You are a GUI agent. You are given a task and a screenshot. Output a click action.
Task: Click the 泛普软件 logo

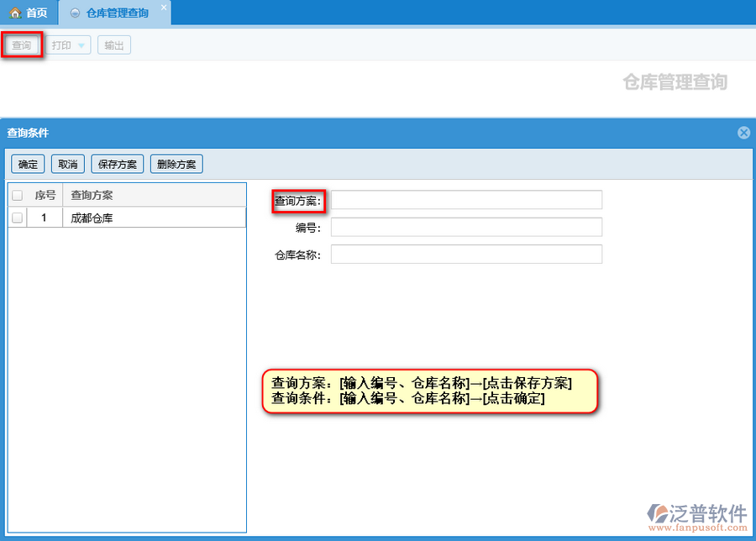pos(696,516)
